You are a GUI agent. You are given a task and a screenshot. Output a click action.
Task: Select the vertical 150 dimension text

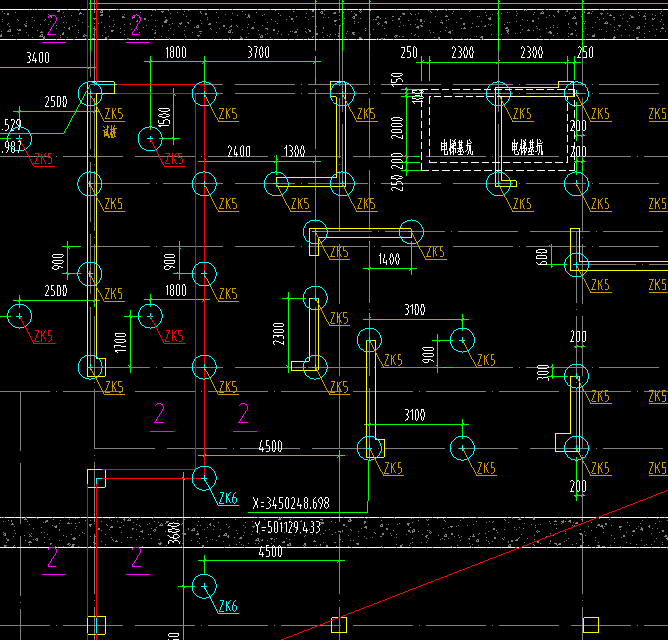[397, 79]
